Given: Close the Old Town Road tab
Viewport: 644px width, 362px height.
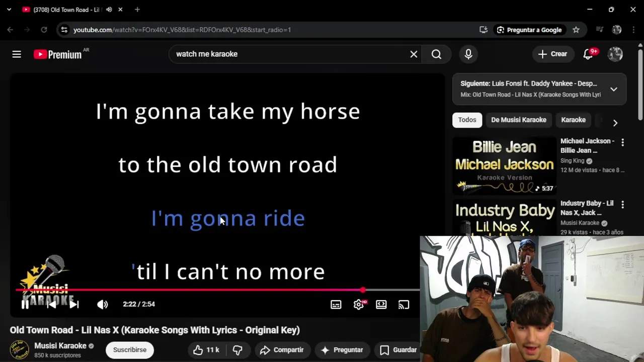Looking at the screenshot, I should pyautogui.click(x=120, y=10).
